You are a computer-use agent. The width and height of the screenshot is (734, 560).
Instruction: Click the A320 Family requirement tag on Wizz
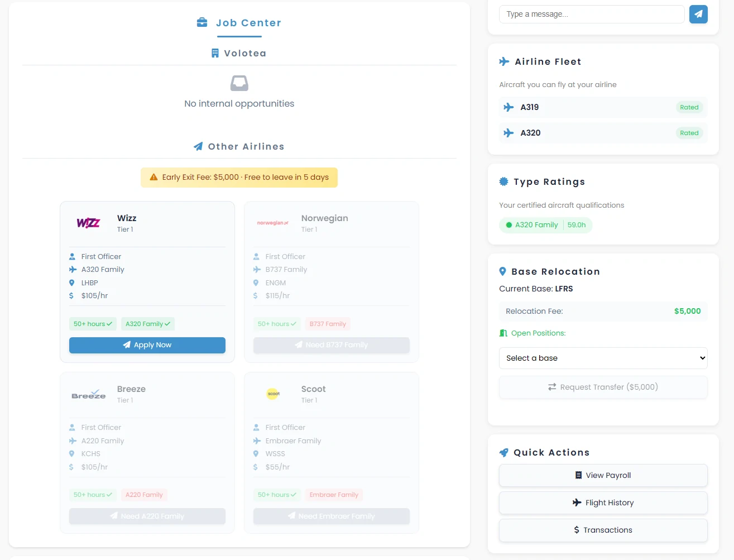(x=148, y=324)
